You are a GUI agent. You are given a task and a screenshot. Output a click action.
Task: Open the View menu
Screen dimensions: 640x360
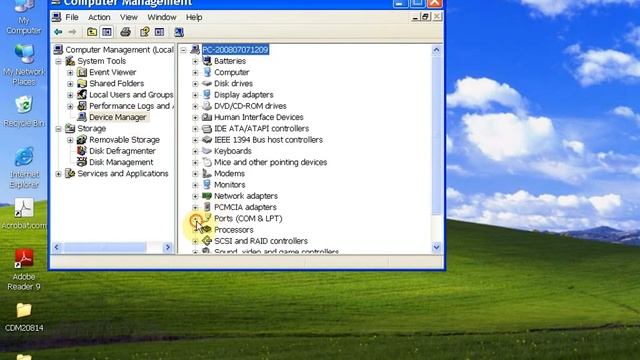pos(129,17)
